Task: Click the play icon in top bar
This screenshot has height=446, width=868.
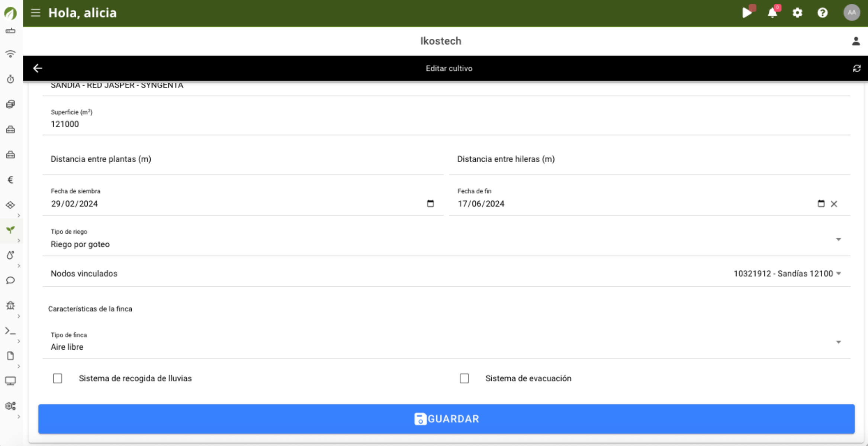Action: [x=747, y=13]
